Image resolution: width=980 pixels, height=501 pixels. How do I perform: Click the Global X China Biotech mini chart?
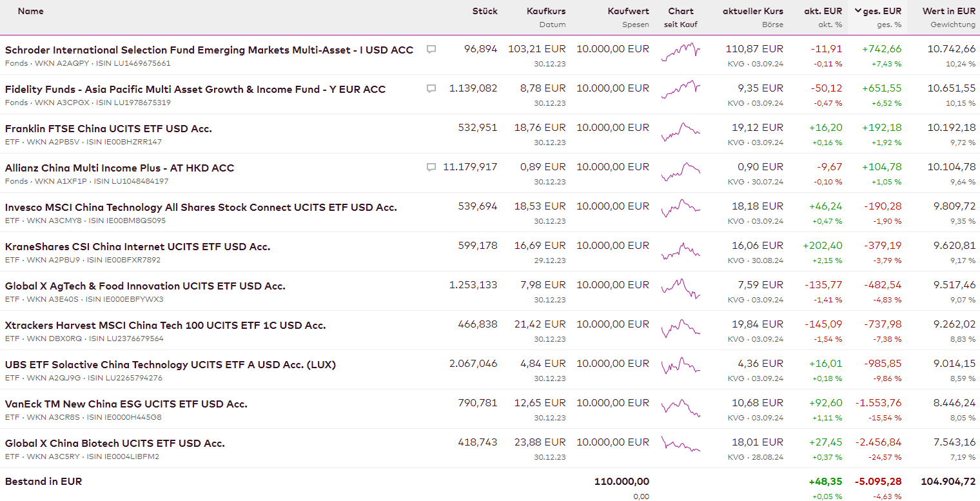[680, 446]
